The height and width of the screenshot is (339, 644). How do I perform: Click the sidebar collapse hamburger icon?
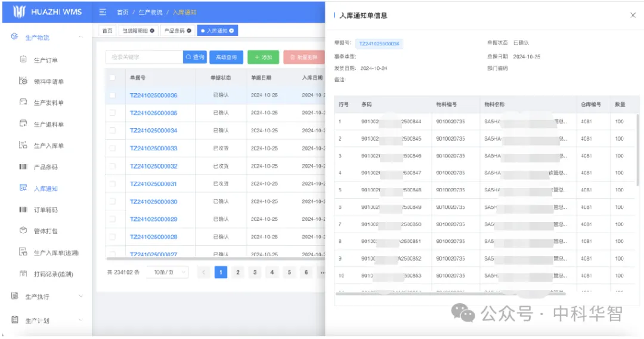(103, 12)
